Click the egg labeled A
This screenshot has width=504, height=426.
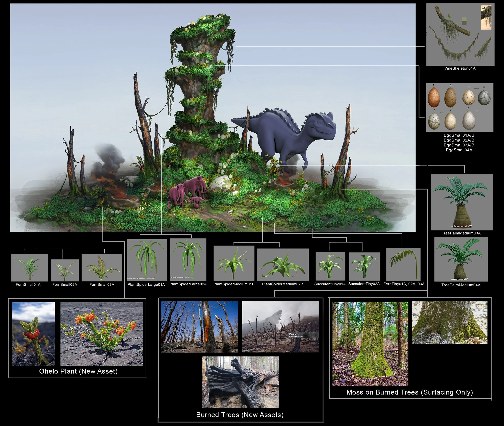[434, 98]
